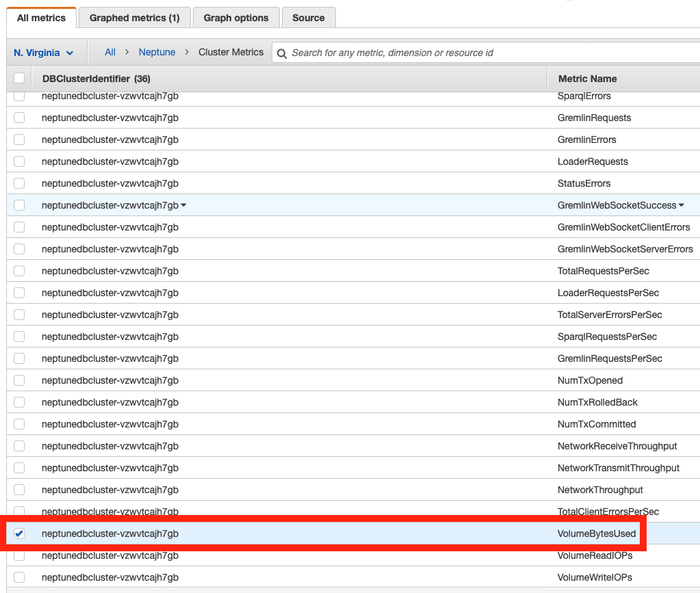Check the NetworkThroughput row checkbox
The height and width of the screenshot is (593, 700).
click(x=19, y=490)
